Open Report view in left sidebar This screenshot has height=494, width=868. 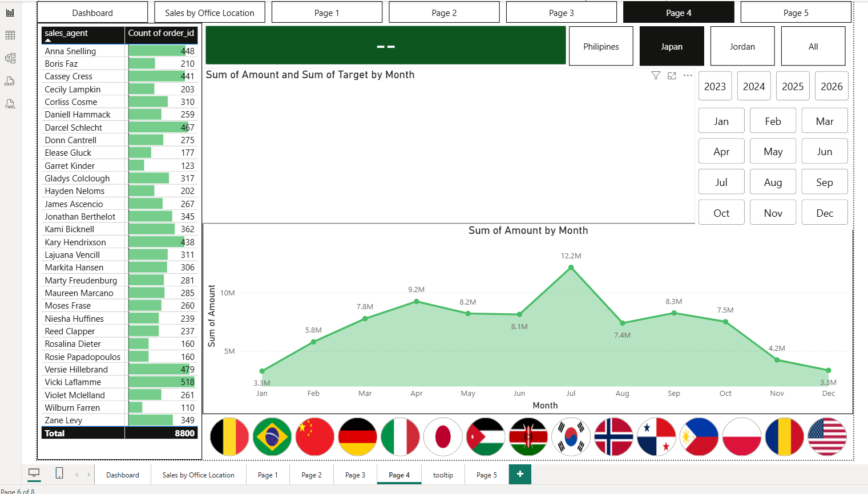[x=10, y=13]
